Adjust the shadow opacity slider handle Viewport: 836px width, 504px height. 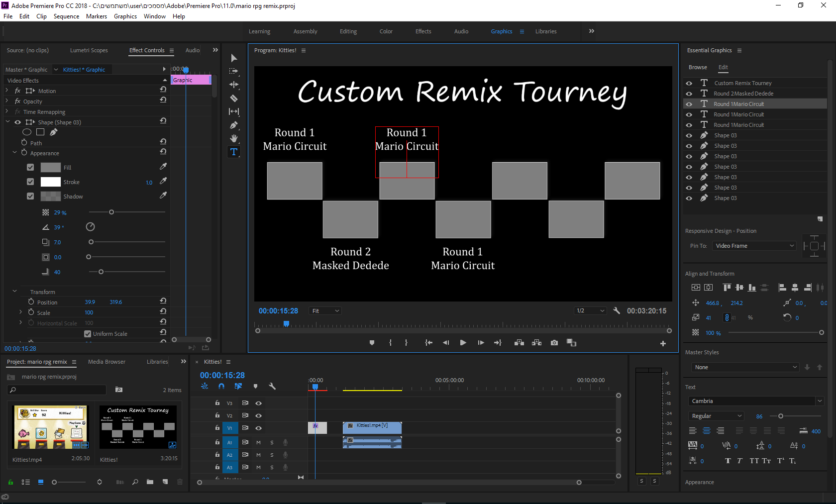111,212
